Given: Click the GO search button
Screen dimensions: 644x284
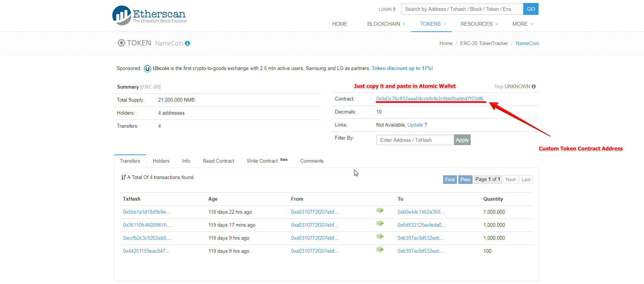Looking at the screenshot, I should pos(531,9).
